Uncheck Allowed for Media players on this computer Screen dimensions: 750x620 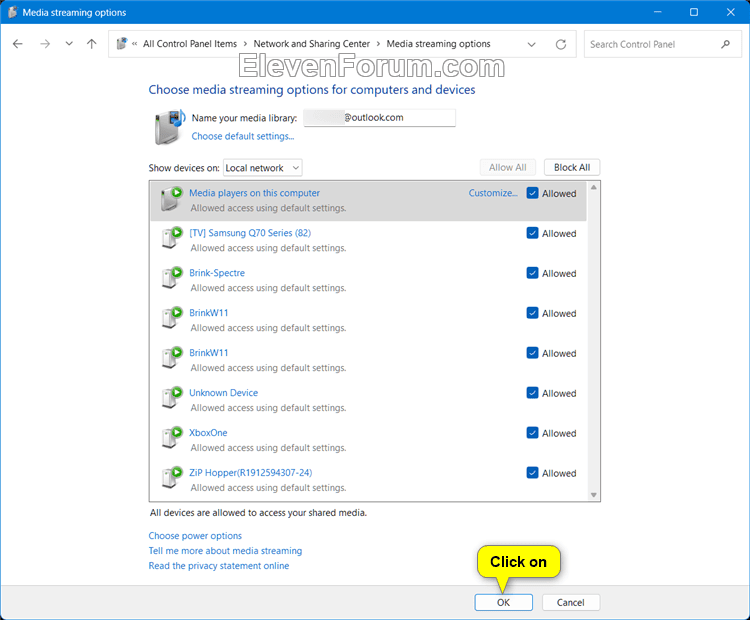(532, 193)
